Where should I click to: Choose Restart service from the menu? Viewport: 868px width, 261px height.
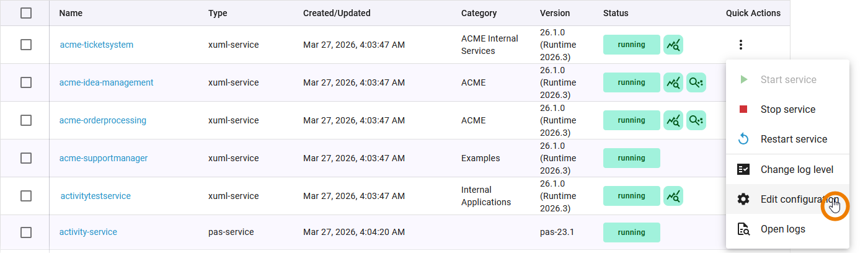click(x=794, y=139)
